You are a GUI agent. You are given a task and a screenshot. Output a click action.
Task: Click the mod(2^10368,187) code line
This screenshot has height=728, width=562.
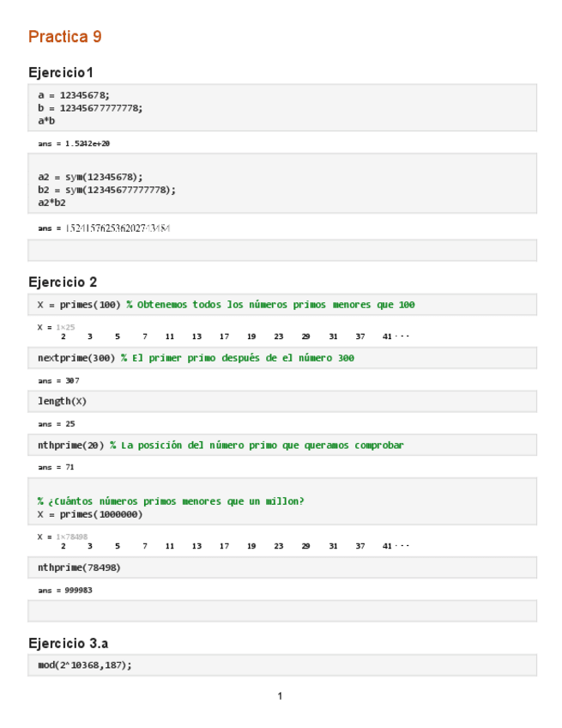[84, 665]
